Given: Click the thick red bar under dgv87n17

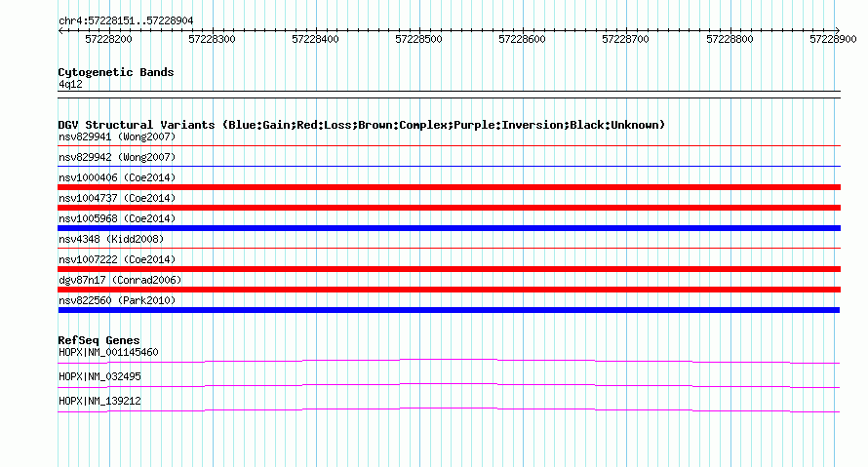Looking at the screenshot, I should [x=449, y=290].
